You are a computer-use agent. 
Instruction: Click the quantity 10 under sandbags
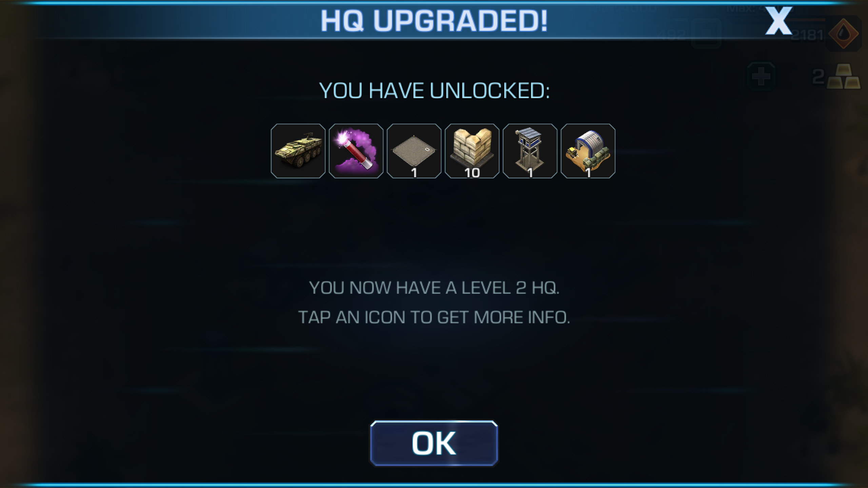[x=472, y=173]
